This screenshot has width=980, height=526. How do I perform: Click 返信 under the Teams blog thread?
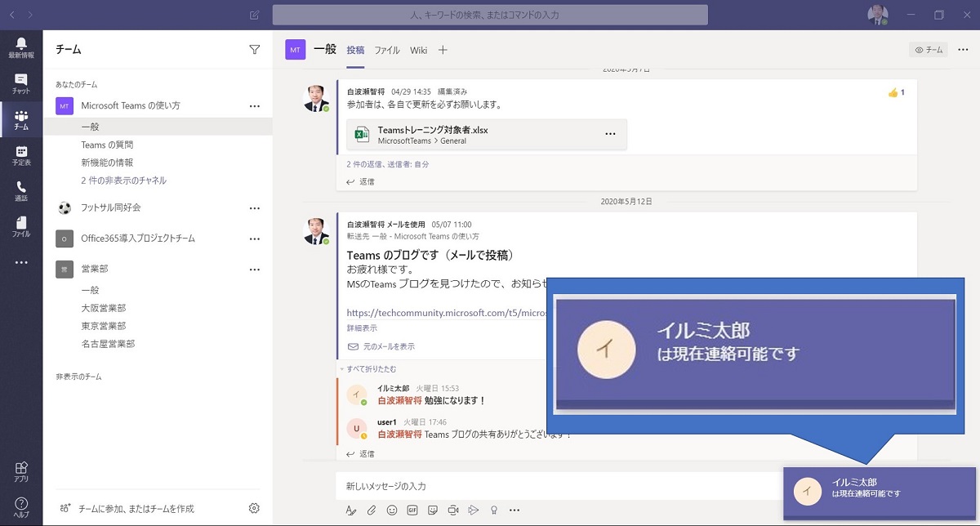(x=360, y=454)
